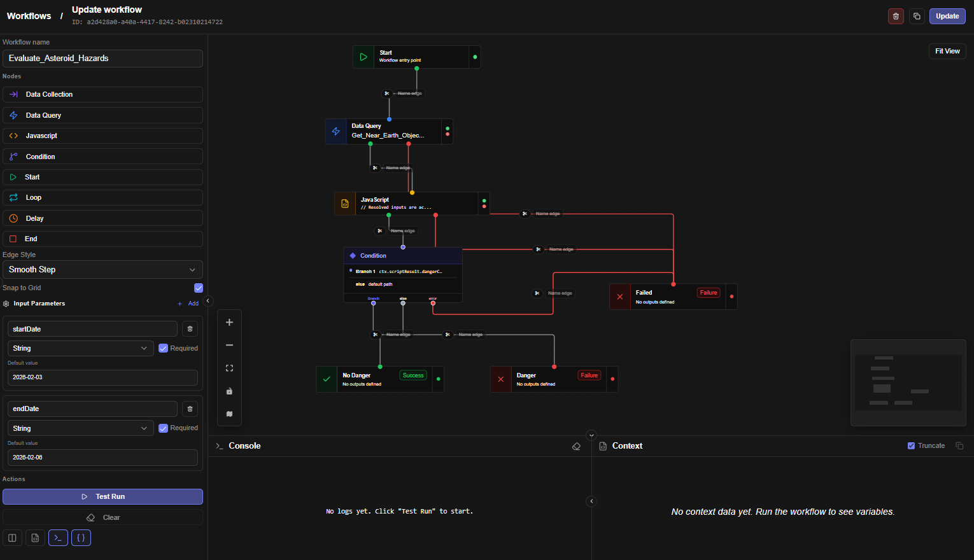Viewport: 974px width, 560px height.
Task: Collapse the left sidebar with the chevron
Action: 208,301
